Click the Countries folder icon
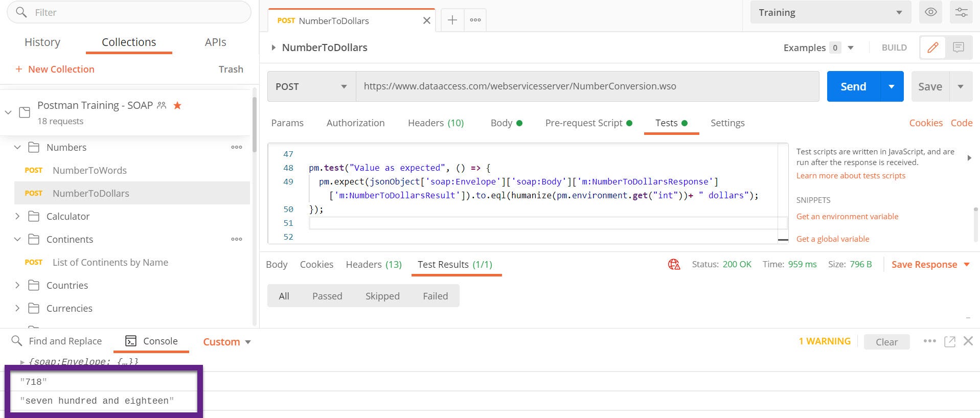The width and height of the screenshot is (980, 418). tap(34, 285)
